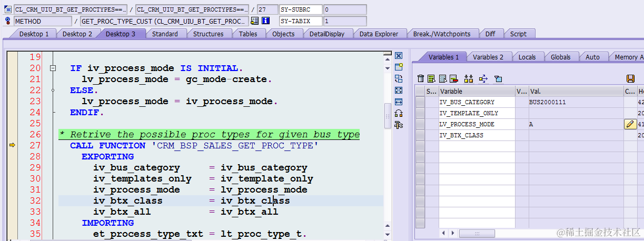Click the navigation icon next to method name
This screenshot has height=241, width=644.
coord(255,21)
